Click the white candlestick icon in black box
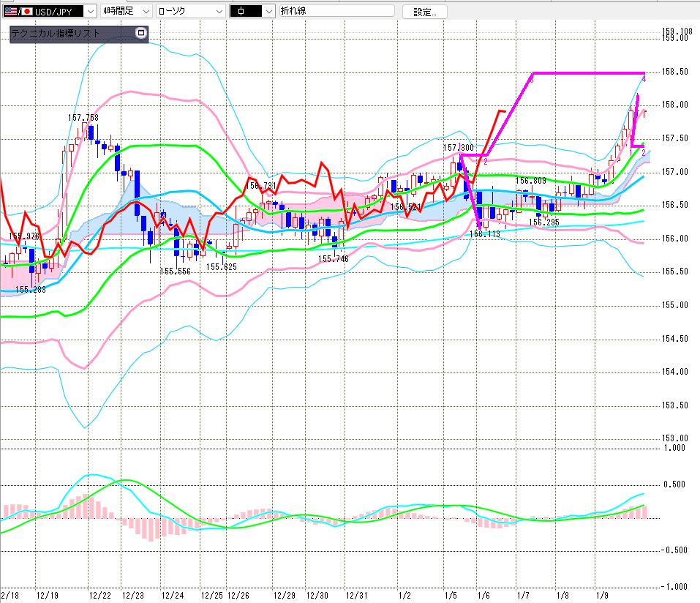 [x=245, y=11]
